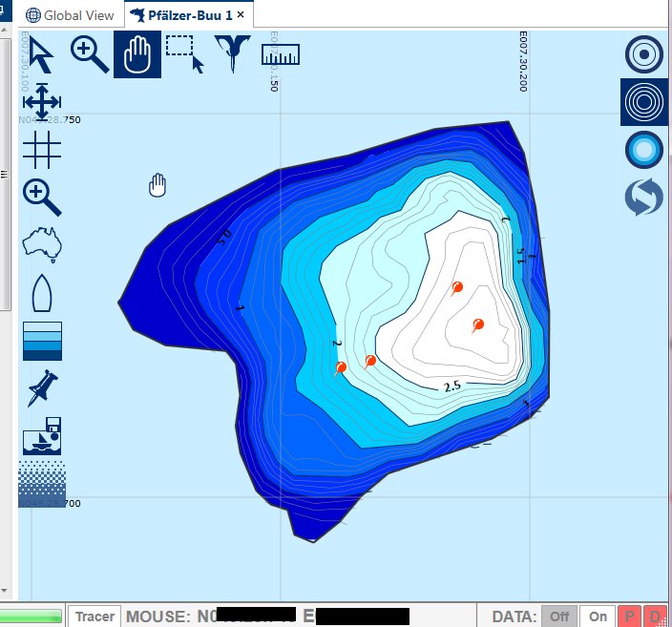Click the four-way move arrows icon

42,101
